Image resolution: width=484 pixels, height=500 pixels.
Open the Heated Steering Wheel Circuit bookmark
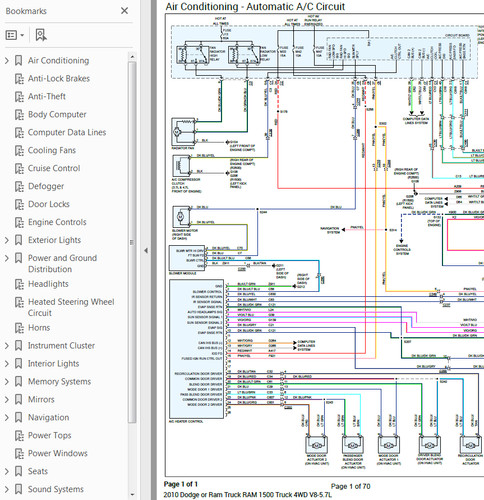pos(71,307)
